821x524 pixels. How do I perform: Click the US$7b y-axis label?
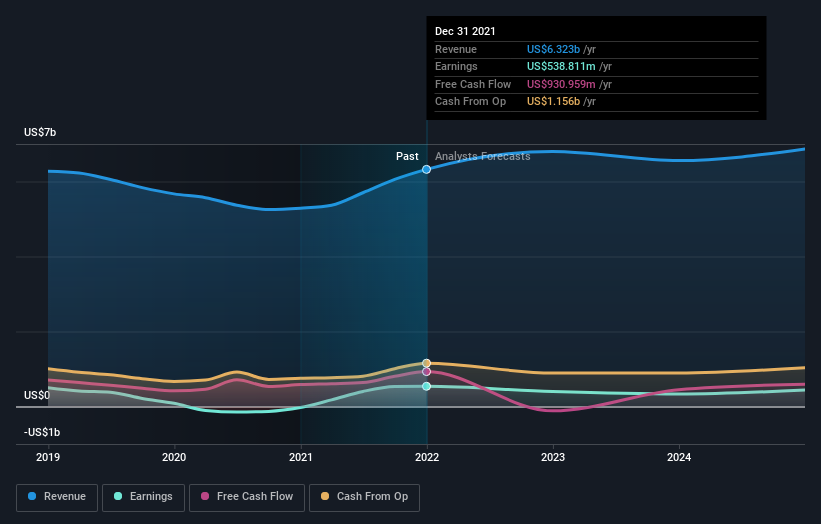click(x=40, y=132)
